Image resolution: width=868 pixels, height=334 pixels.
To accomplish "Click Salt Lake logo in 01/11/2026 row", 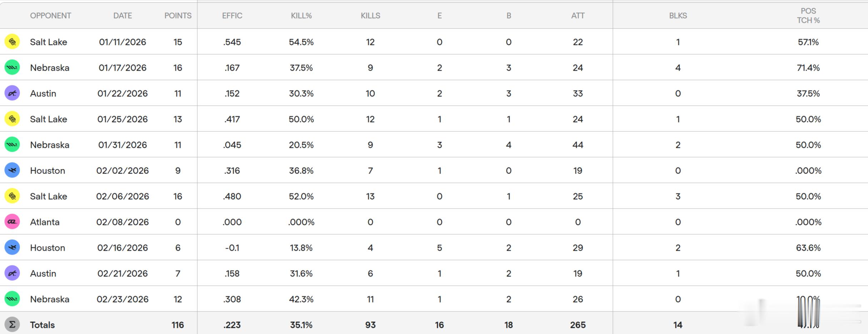I will [x=12, y=42].
